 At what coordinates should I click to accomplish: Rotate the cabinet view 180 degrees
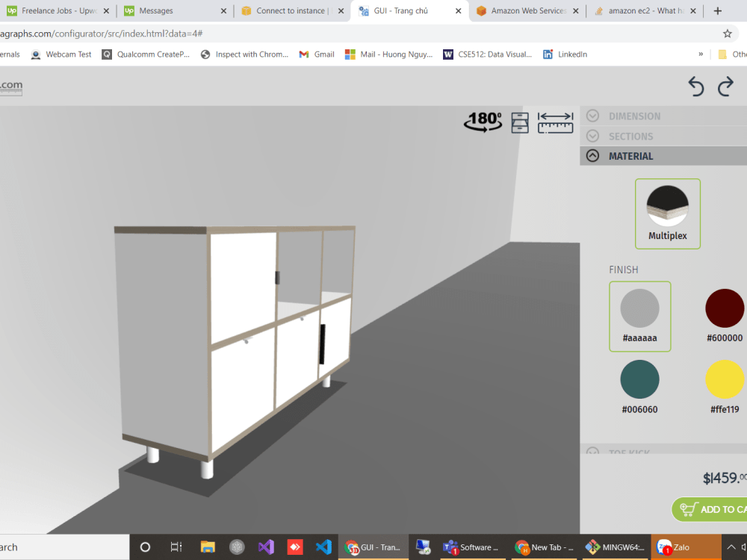coord(483,122)
